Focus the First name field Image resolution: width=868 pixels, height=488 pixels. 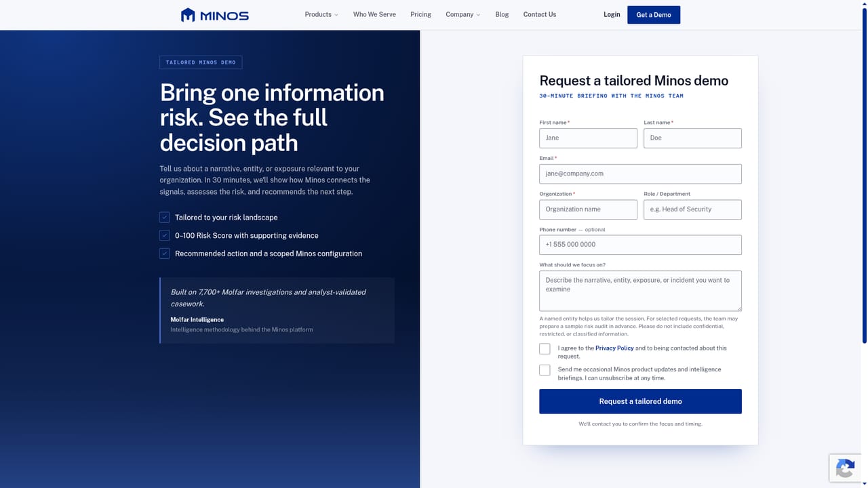[588, 138]
